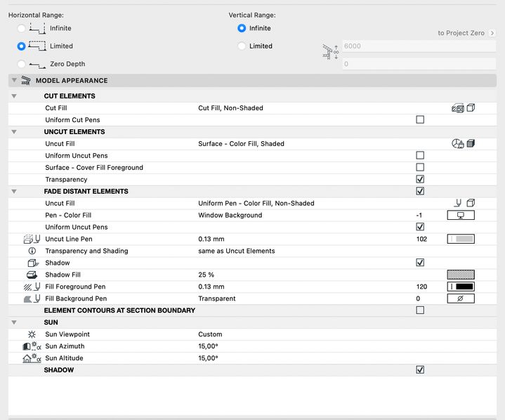Toggle the Fade Distant Elements checkbox

coord(420,191)
